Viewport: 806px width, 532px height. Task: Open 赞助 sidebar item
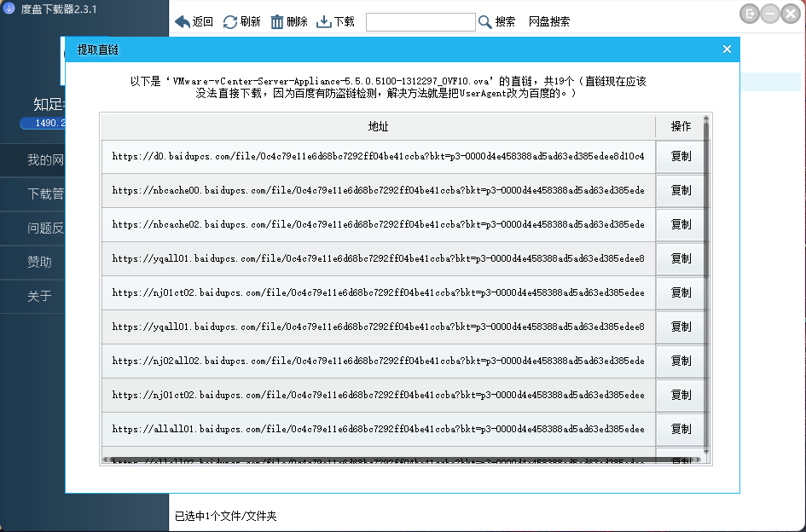point(33,262)
